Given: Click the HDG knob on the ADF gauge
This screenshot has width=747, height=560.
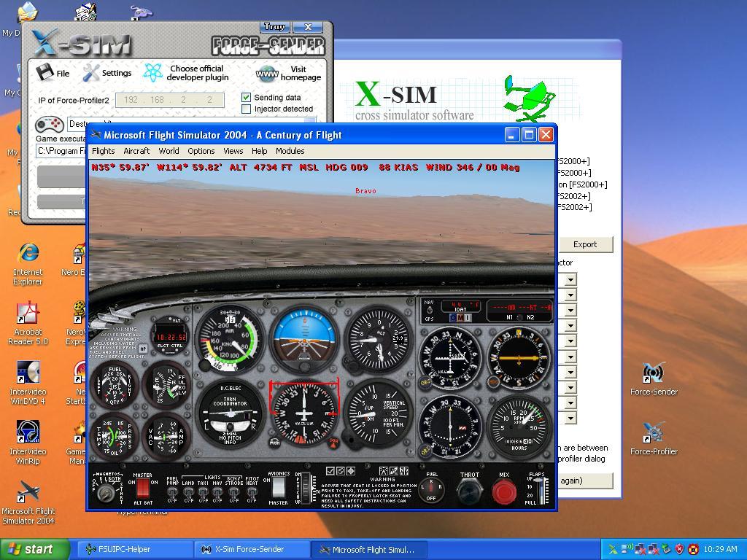Looking at the screenshot, I should pyautogui.click(x=494, y=382).
